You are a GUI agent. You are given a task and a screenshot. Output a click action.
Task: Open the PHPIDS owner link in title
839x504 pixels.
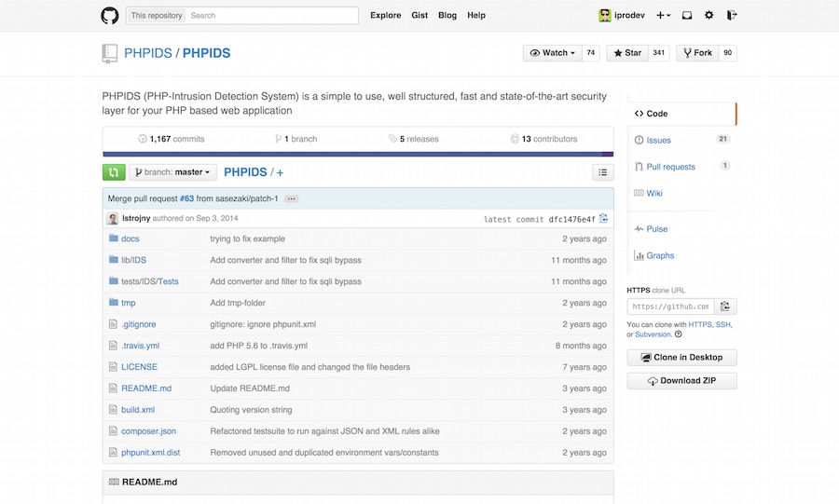(x=147, y=53)
